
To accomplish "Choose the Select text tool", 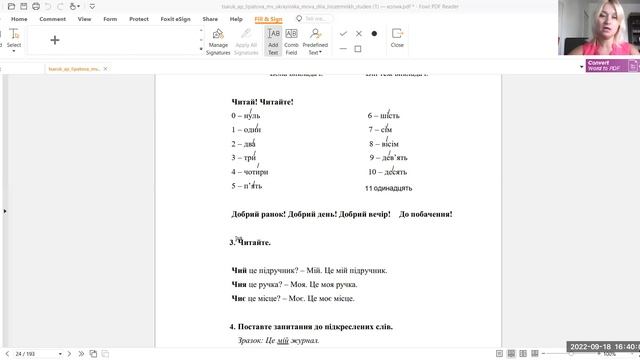I will tap(14, 38).
